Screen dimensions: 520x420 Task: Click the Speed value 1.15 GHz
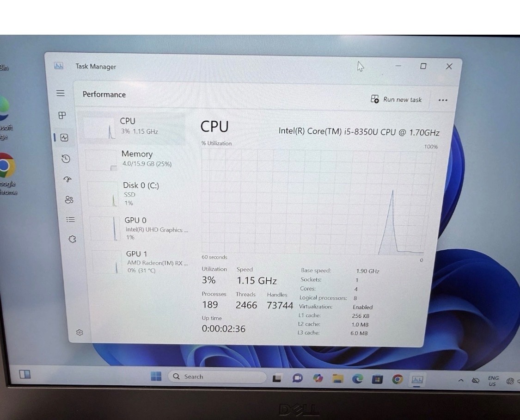[257, 281]
